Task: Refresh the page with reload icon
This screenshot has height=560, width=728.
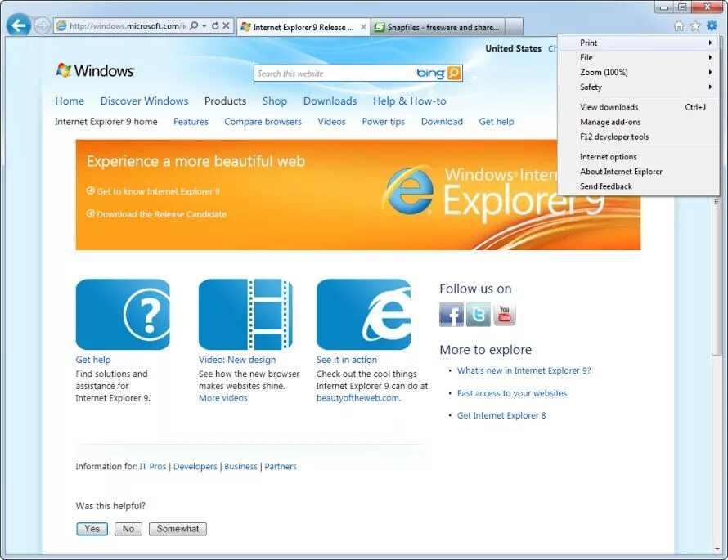Action: click(215, 25)
